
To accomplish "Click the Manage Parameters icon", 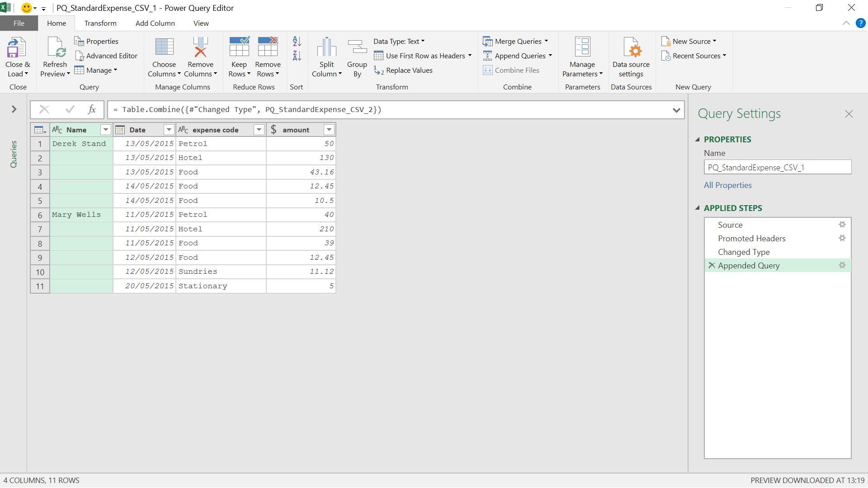I will pyautogui.click(x=582, y=47).
